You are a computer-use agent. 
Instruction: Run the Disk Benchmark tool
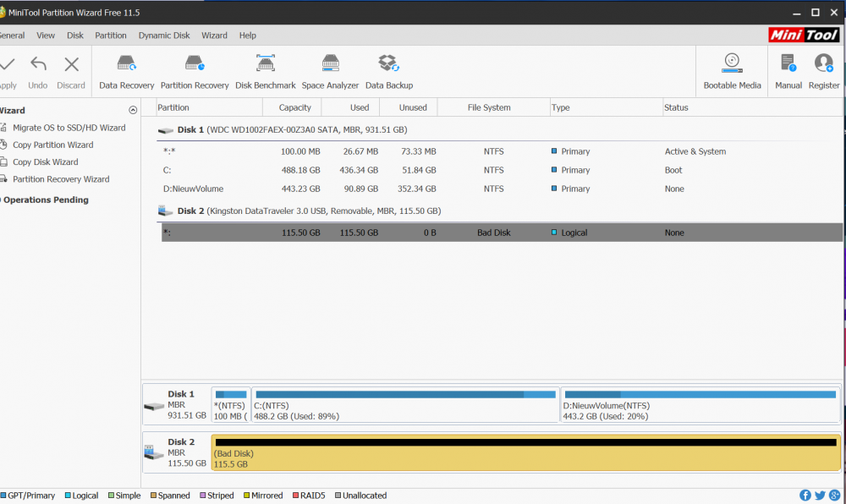pyautogui.click(x=265, y=72)
